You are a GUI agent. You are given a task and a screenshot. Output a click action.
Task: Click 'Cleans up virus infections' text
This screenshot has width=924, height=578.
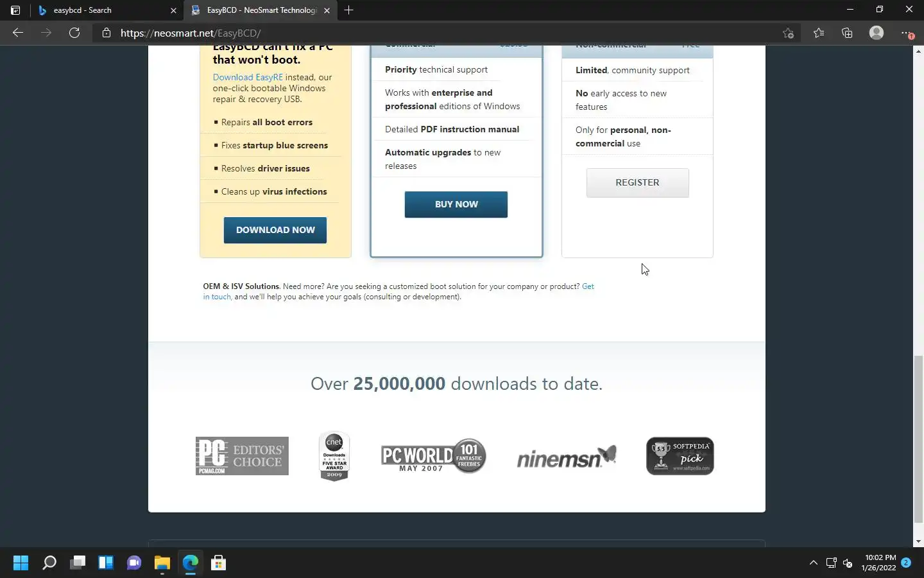click(x=274, y=191)
